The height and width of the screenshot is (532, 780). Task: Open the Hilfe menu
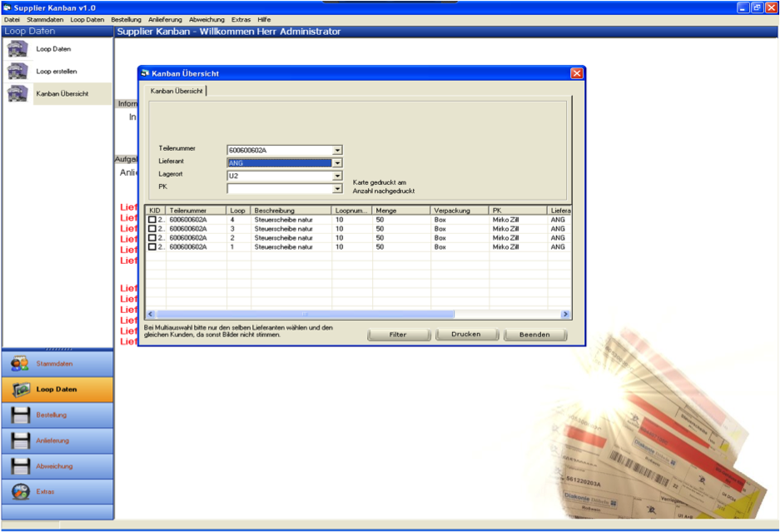pyautogui.click(x=264, y=19)
